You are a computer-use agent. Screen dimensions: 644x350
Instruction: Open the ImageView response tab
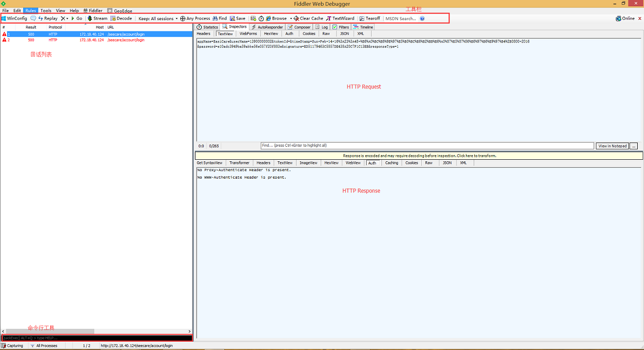point(308,163)
